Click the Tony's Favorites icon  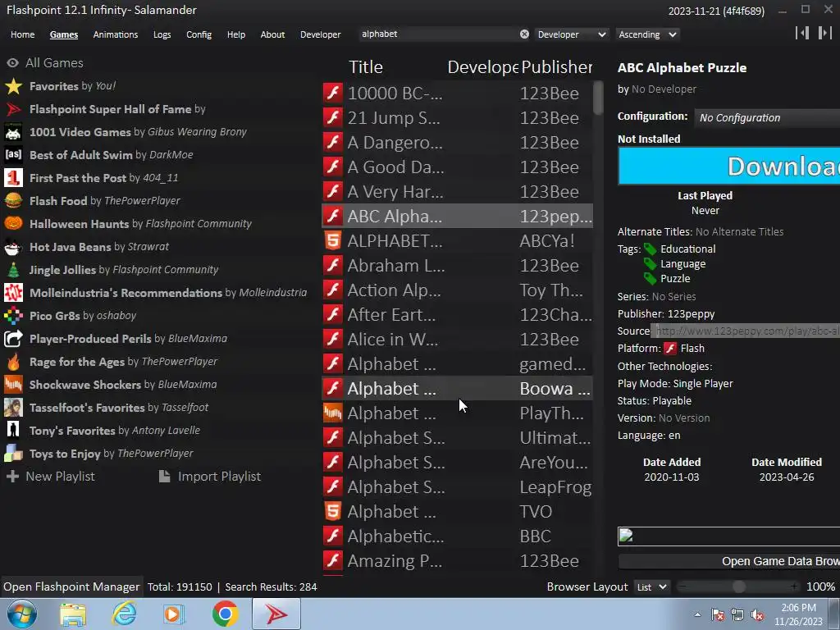13,431
